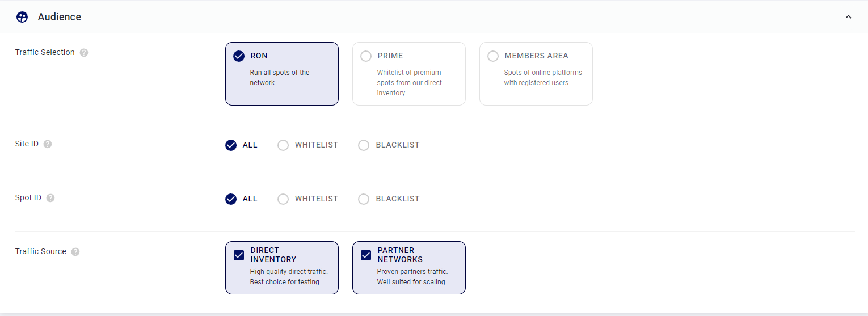Open help tooltip for Traffic Selection
Screen dimensions: 868x316
coord(84,53)
